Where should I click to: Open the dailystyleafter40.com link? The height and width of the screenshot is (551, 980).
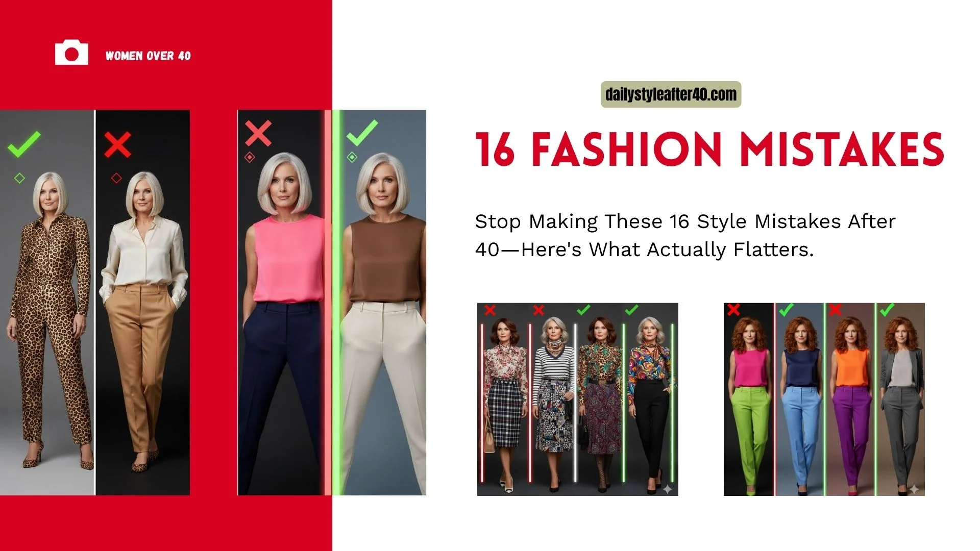point(671,94)
